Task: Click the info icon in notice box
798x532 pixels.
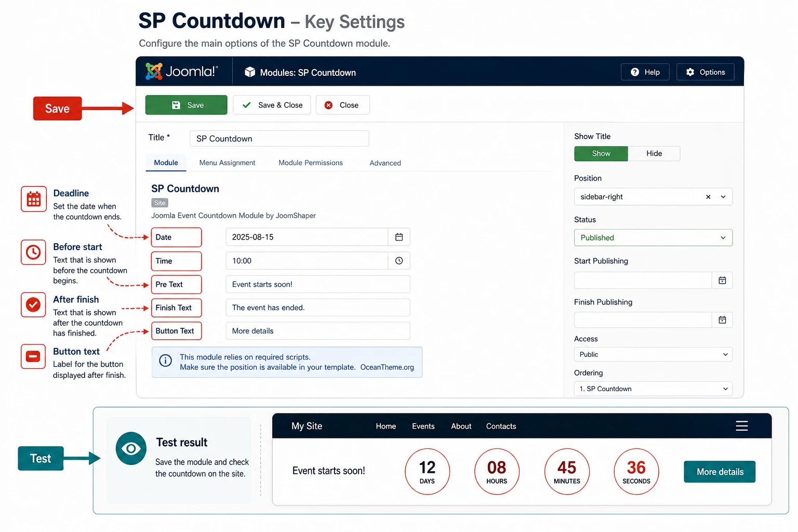Action: coord(165,361)
